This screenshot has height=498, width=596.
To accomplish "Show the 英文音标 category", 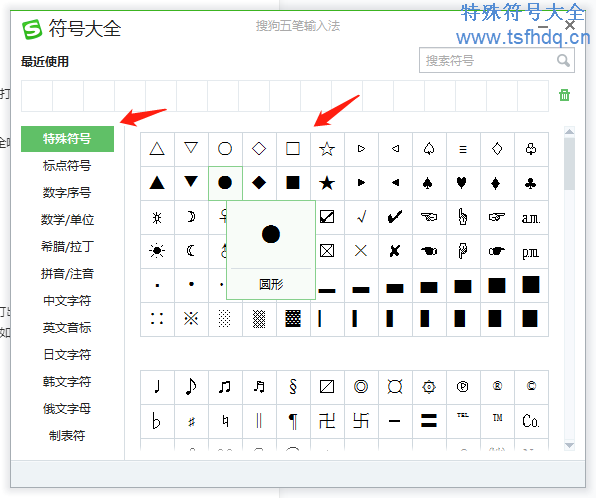I will coord(67,328).
